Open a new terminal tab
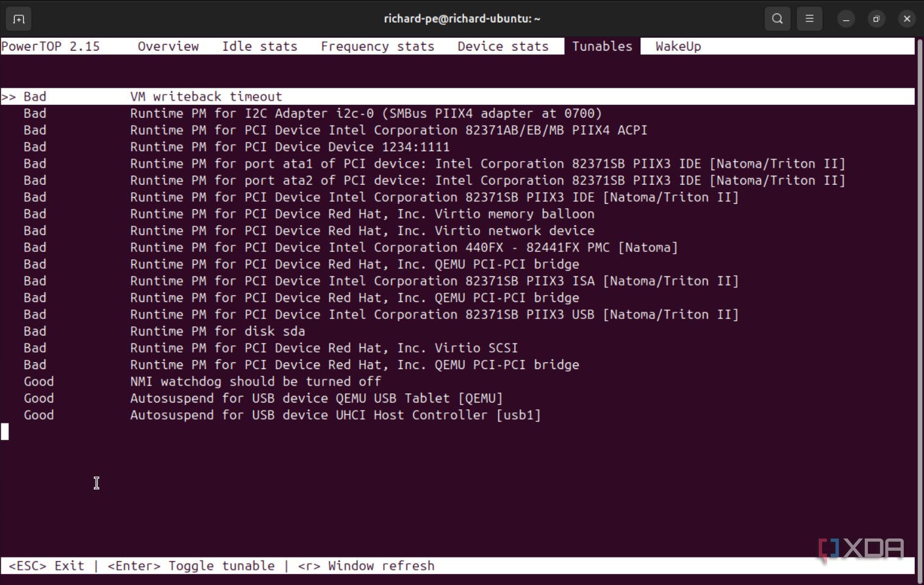924x585 pixels. pyautogui.click(x=18, y=19)
